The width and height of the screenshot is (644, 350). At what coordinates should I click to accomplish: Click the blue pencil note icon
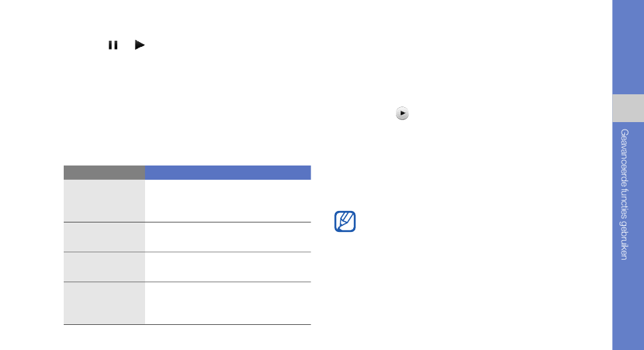coord(345,221)
